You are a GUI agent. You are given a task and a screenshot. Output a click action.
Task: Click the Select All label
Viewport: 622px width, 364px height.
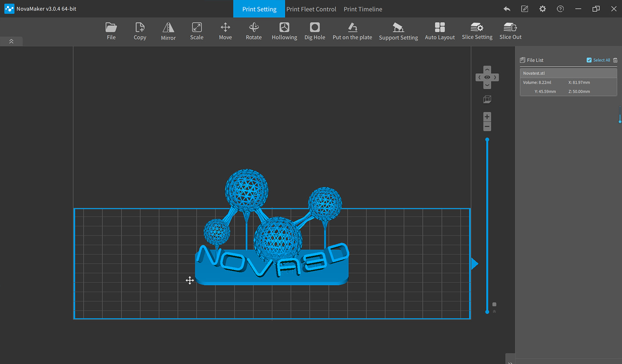point(602,60)
